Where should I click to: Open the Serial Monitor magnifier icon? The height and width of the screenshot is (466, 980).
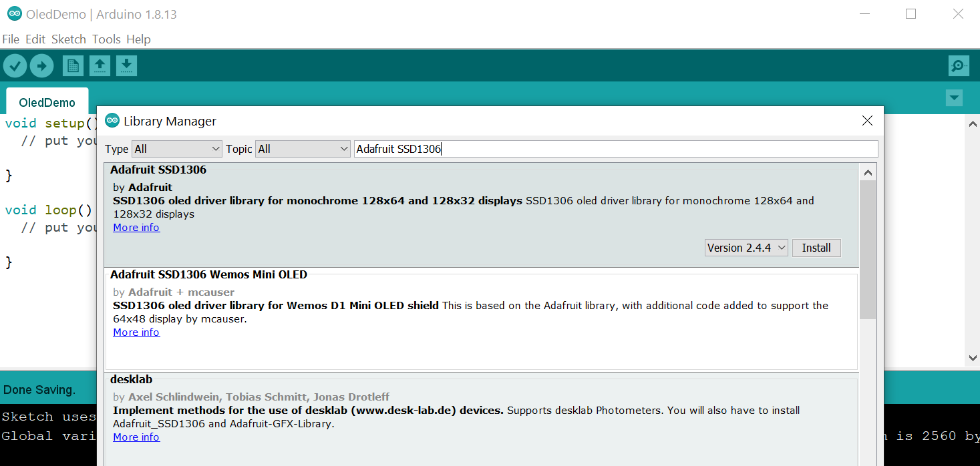pos(959,65)
